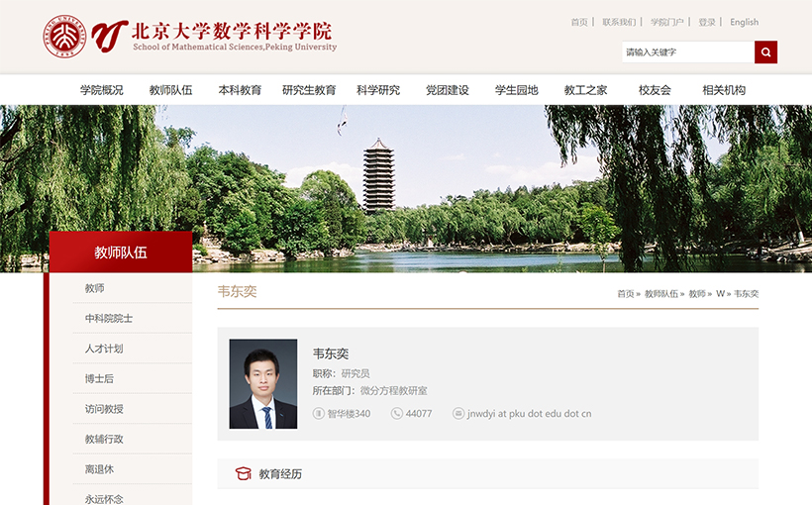Click the red search magnifier button
812x505 pixels.
click(765, 52)
